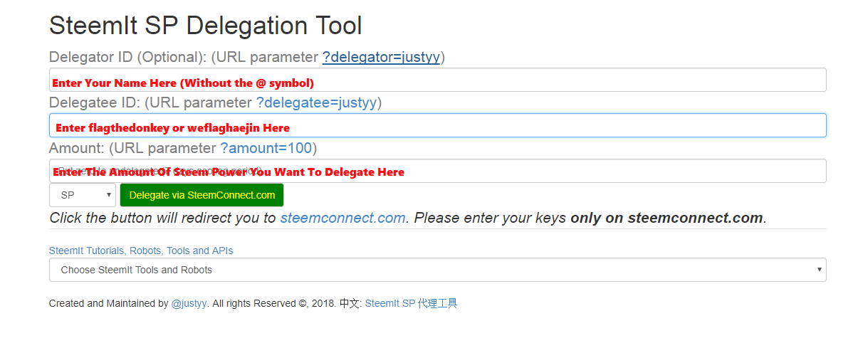Expand Choose SteemIt Tools and Robots dropdown
The image size is (868, 358).
(x=437, y=270)
